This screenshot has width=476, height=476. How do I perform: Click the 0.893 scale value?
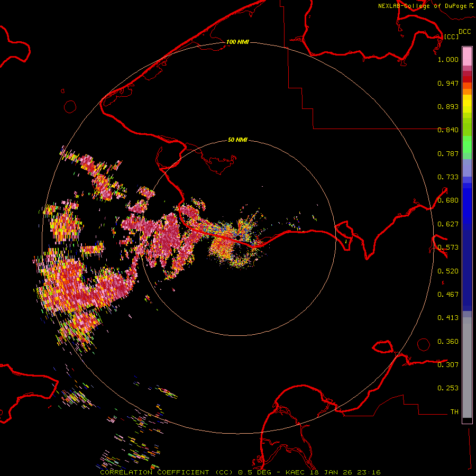[x=448, y=106]
